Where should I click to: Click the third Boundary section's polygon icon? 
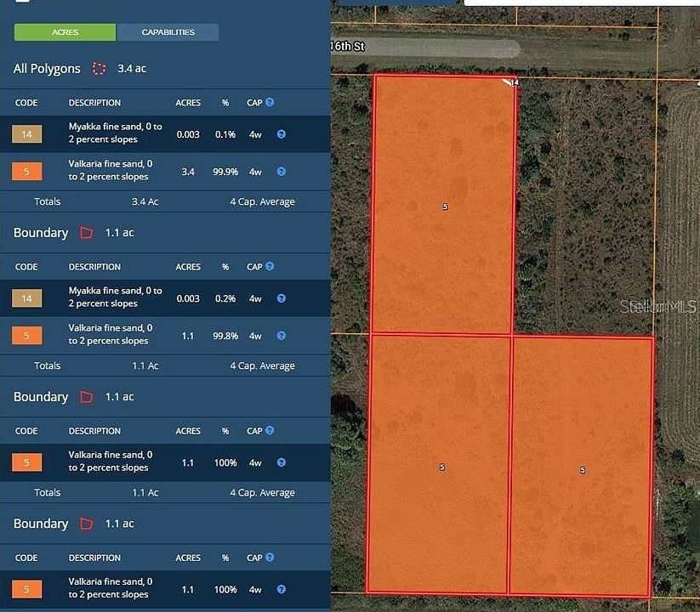click(86, 524)
